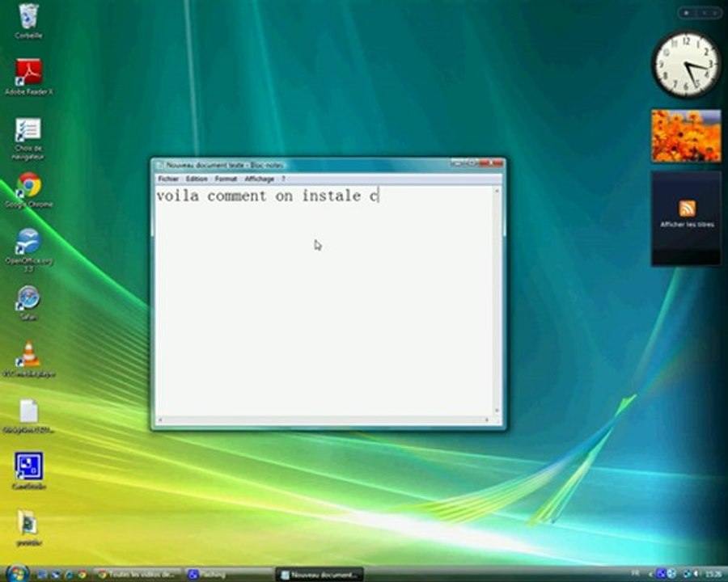Select the VLC media player desktop icon
Viewport: 728px width, 582px height.
point(28,359)
